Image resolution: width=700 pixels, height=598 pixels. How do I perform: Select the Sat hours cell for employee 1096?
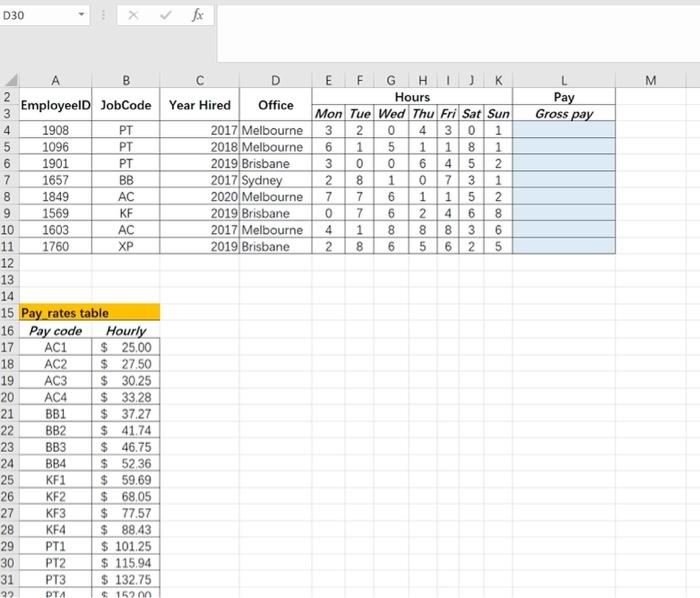[x=471, y=147]
